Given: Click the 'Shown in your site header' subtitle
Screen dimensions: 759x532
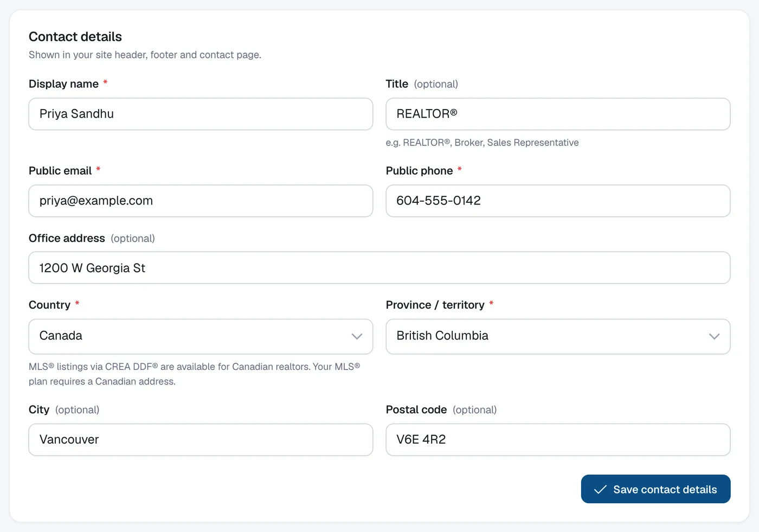Looking at the screenshot, I should coord(145,55).
